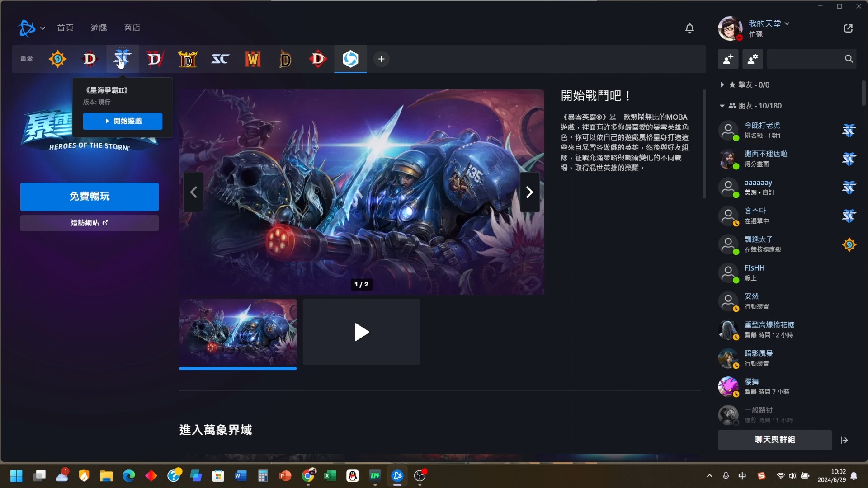868x488 pixels.
Task: Select friend FIsHH
Action: click(x=788, y=273)
